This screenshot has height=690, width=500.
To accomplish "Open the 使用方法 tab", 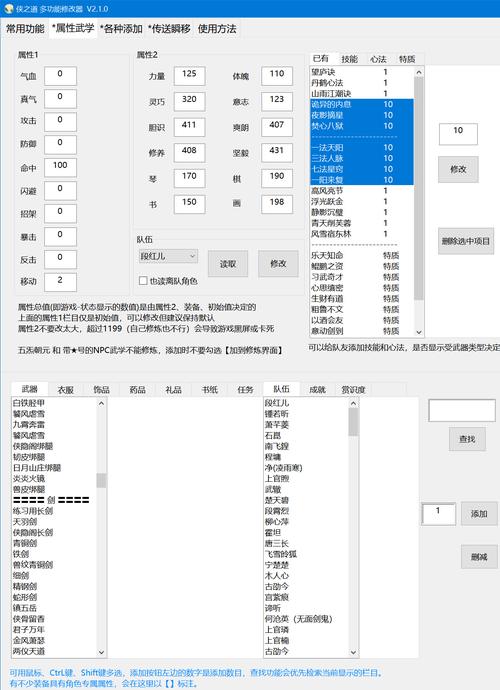I will 217,29.
